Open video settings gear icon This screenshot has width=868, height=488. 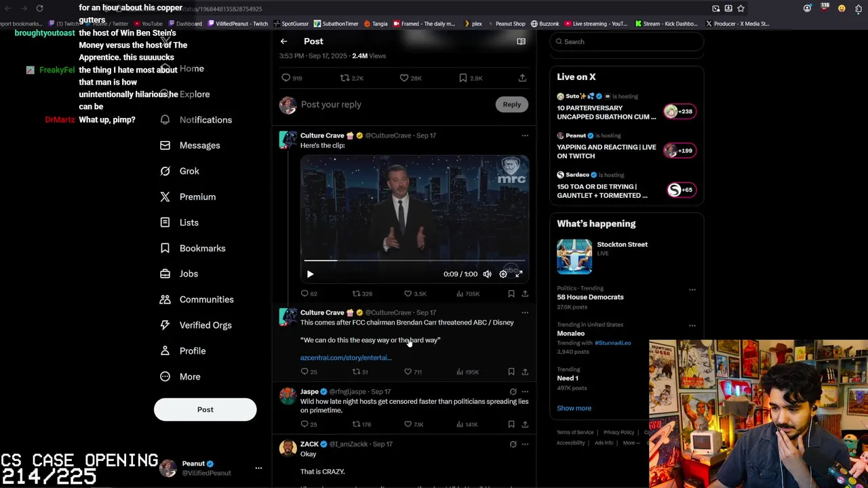point(503,274)
